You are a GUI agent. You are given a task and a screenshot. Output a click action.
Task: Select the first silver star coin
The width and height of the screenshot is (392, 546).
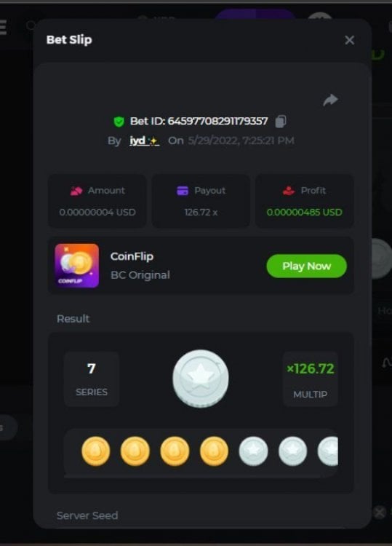(x=253, y=451)
